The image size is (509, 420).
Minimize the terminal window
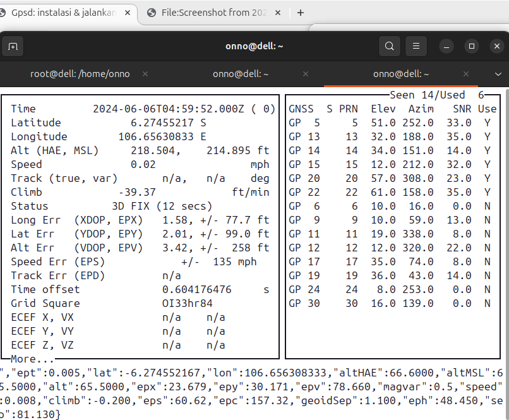pos(446,46)
